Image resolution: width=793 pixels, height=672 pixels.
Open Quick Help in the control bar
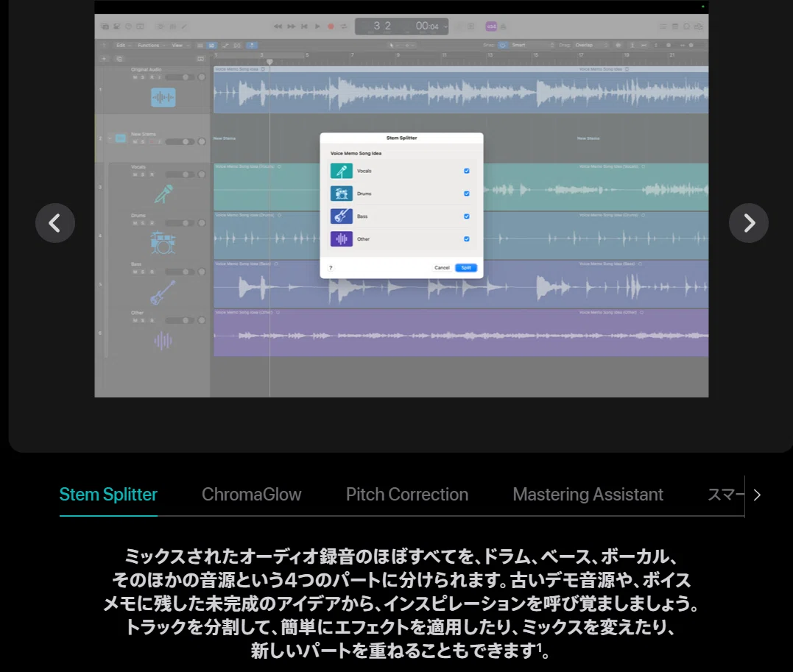point(128,26)
